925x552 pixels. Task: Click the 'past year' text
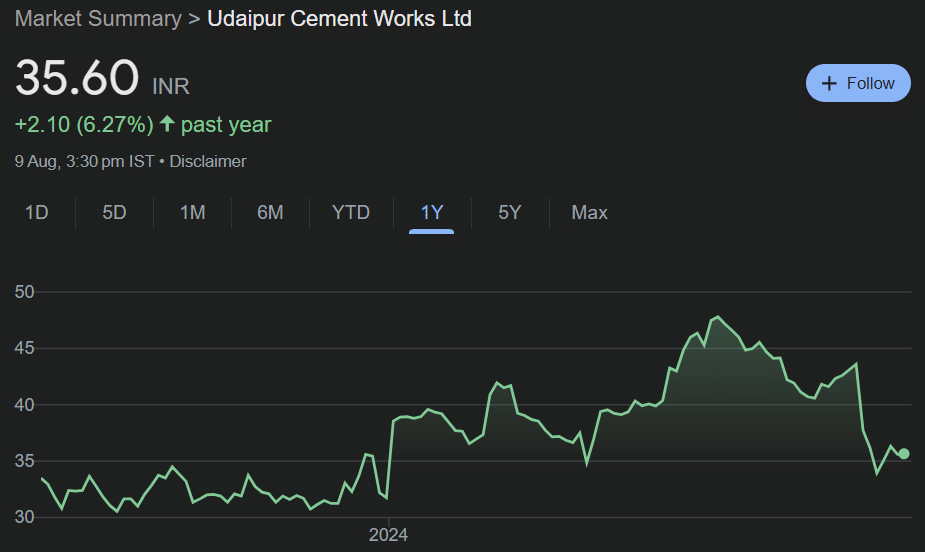click(226, 124)
